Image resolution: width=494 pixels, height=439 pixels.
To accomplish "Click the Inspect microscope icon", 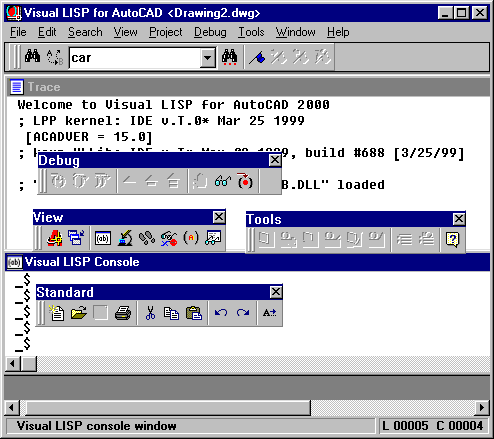I will coord(125,238).
